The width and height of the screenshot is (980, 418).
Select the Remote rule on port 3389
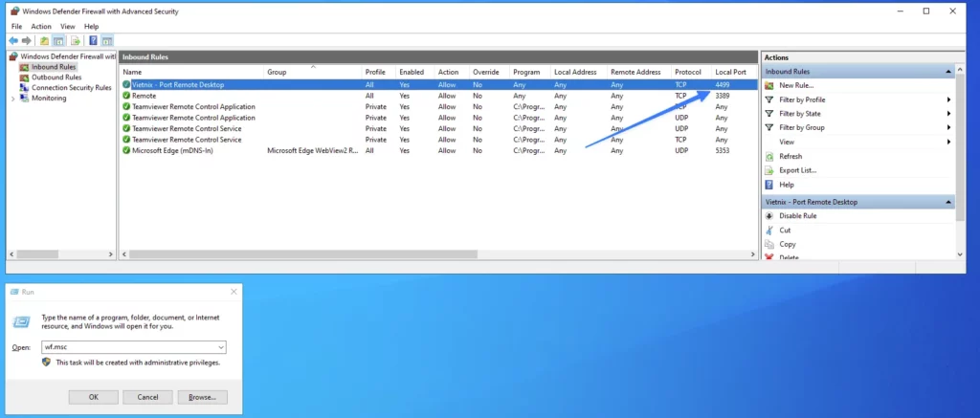click(144, 96)
